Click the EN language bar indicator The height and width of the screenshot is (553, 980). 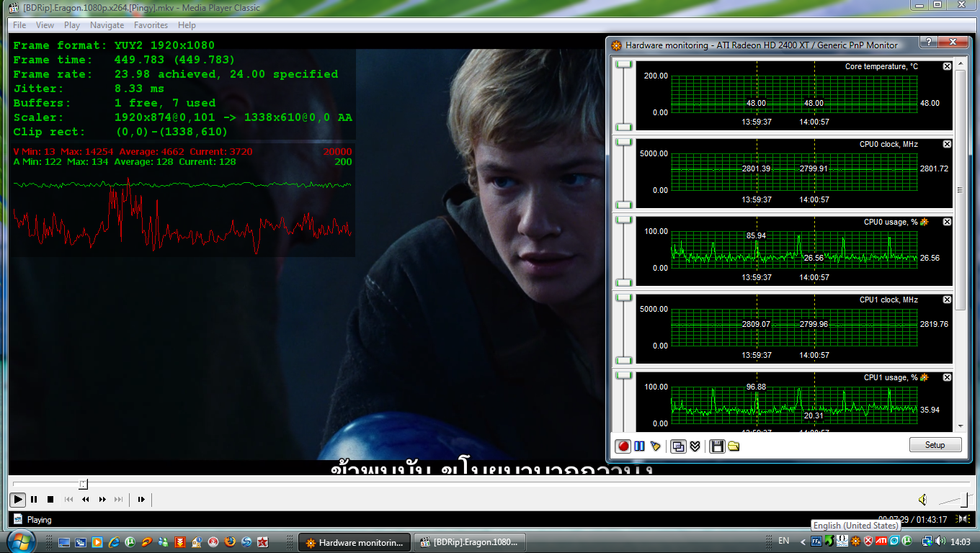pos(784,541)
